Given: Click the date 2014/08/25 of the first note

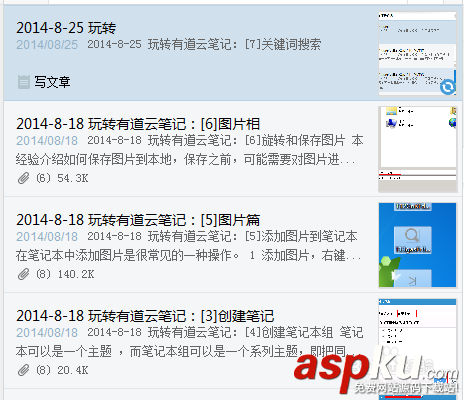Looking at the screenshot, I should [47, 45].
